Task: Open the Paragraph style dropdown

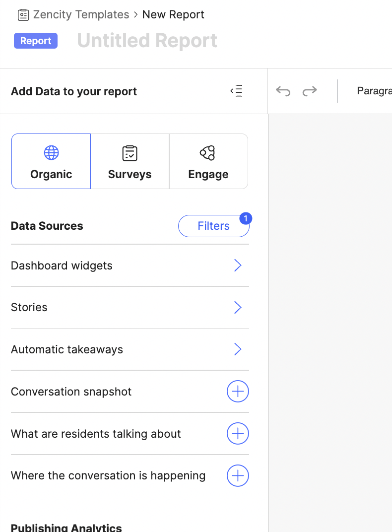Action: [x=374, y=91]
